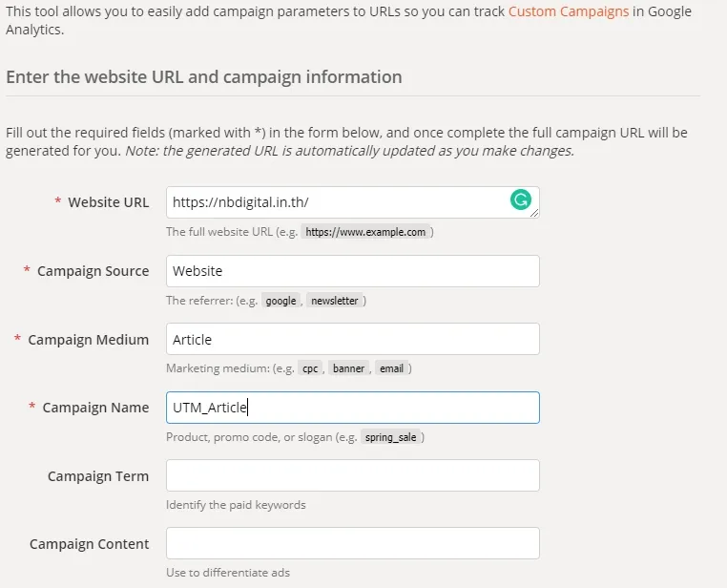Click the Campaign Medium field containing Article
727x588 pixels.
[x=353, y=339]
